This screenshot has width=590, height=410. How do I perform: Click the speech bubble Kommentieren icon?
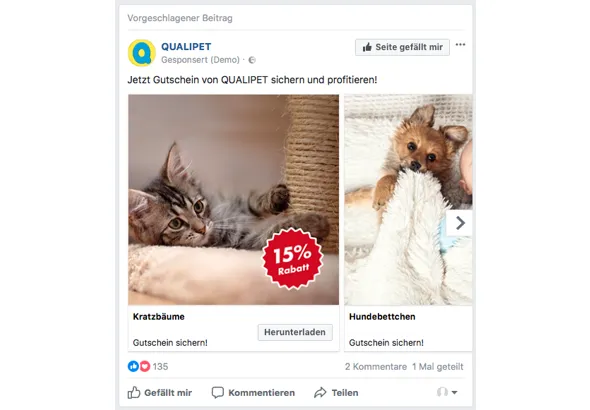point(217,393)
